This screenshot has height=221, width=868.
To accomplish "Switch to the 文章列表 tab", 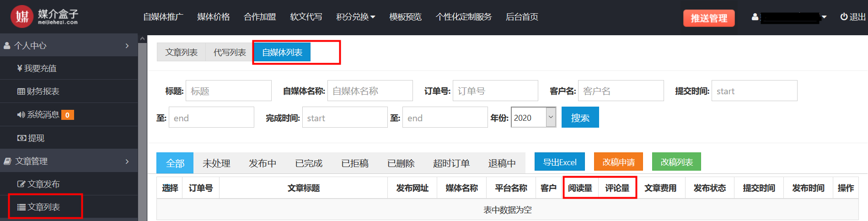I will 182,52.
